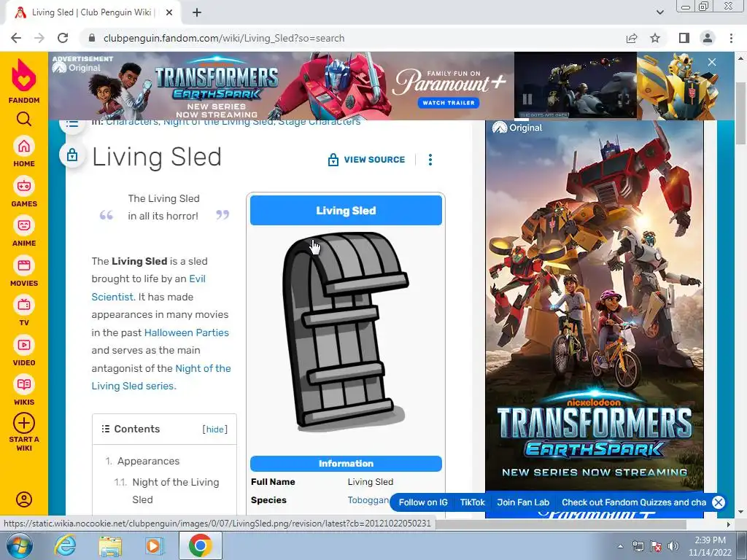Open the Chrome three-dot menu
This screenshot has height=560, width=747.
point(731,38)
